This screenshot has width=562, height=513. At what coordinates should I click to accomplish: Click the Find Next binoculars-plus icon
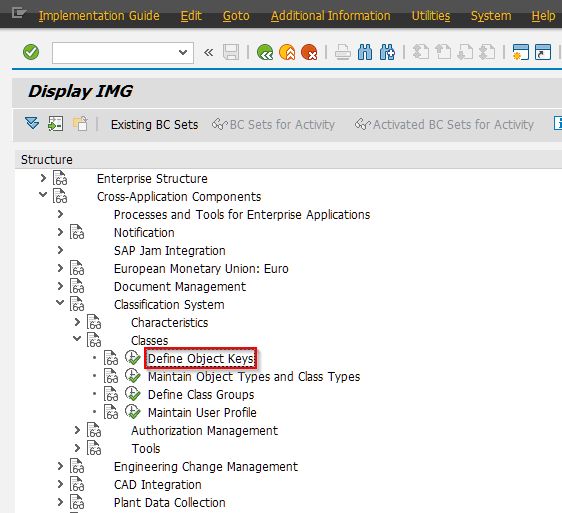pos(387,52)
